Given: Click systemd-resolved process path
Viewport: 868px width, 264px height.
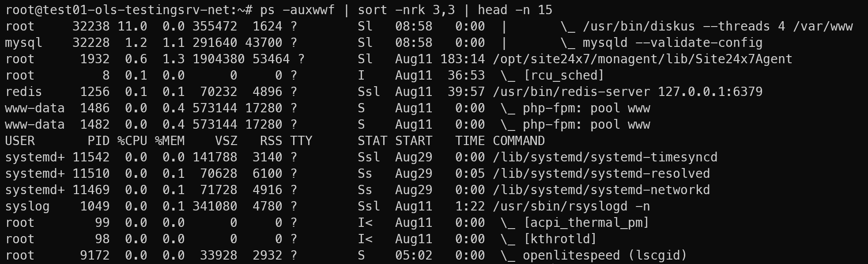Looking at the screenshot, I should 601,173.
